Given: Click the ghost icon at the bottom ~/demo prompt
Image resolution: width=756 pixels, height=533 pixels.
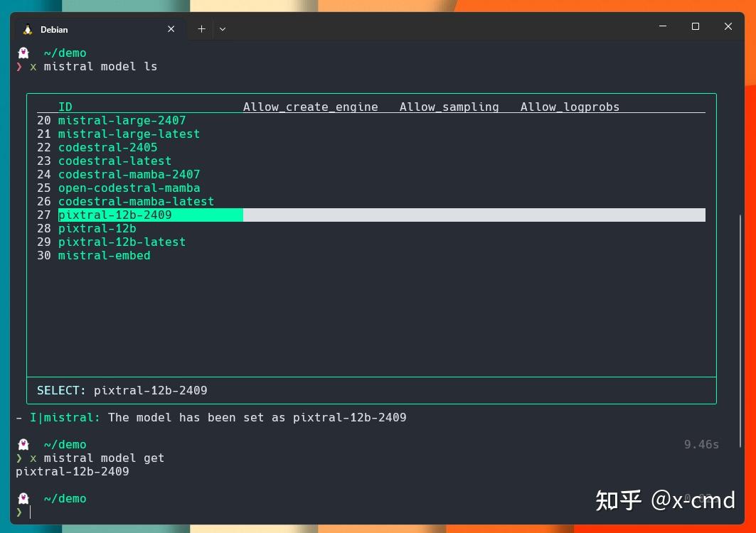Looking at the screenshot, I should 23,497.
